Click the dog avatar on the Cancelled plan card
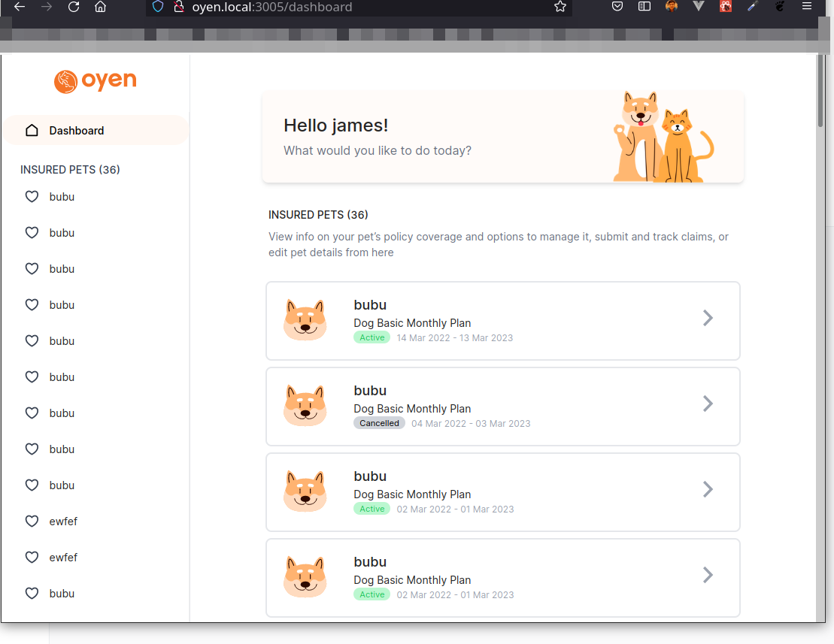This screenshot has height=644, width=834. (305, 404)
